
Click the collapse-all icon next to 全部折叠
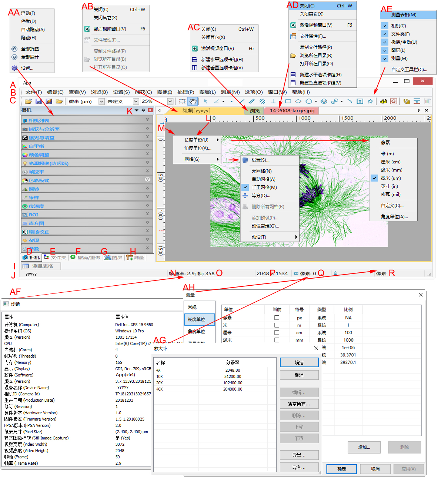(x=14, y=49)
